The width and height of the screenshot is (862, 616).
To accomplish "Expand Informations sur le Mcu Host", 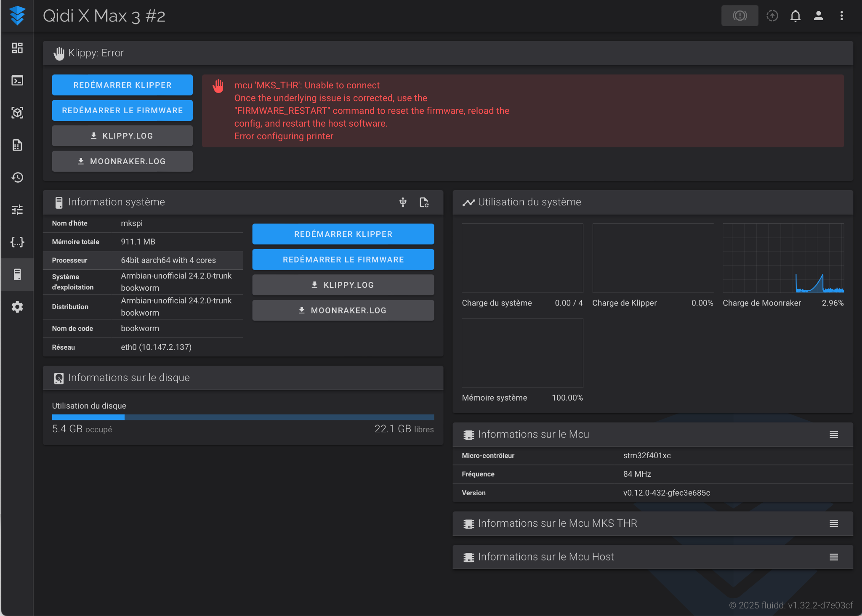I will [833, 557].
